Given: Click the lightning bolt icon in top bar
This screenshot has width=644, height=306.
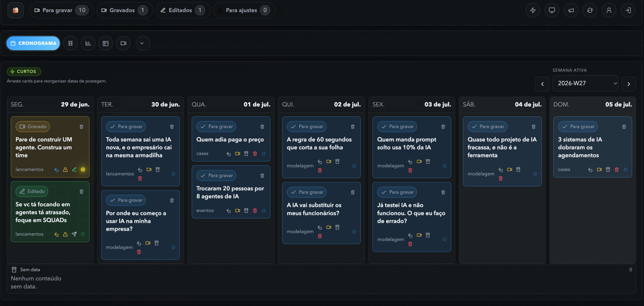Looking at the screenshot, I should tap(533, 10).
